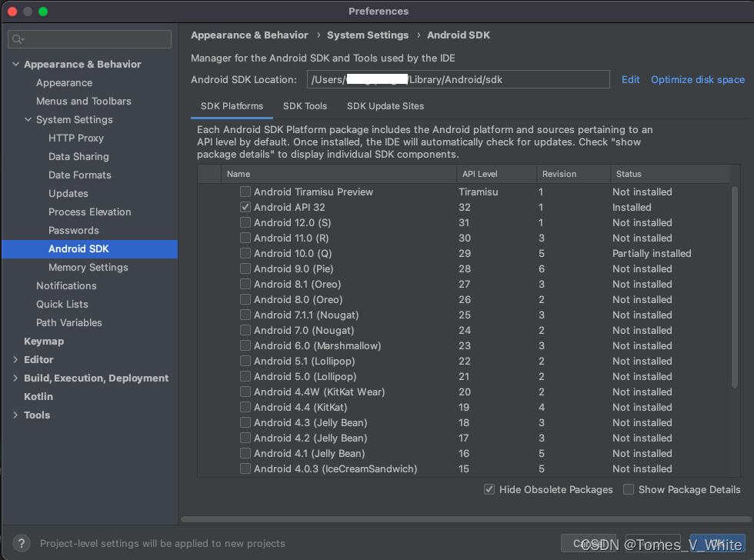Expand Build, Execution, Deployment node
Screen dimensions: 754x560
click(x=15, y=378)
